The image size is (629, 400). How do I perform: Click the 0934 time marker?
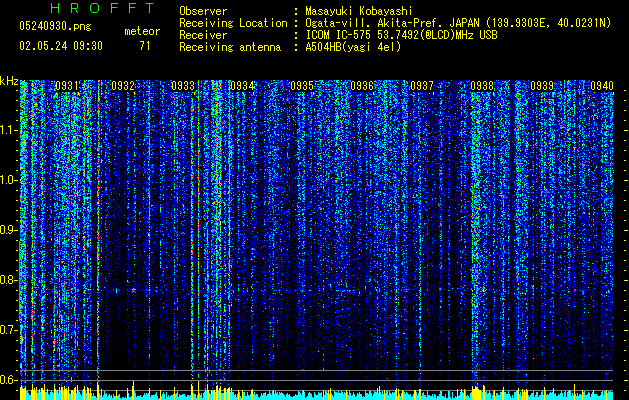(x=242, y=86)
